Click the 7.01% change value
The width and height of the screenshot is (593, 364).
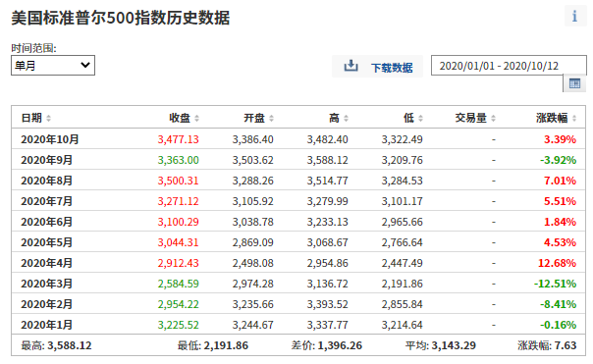[x=560, y=181]
